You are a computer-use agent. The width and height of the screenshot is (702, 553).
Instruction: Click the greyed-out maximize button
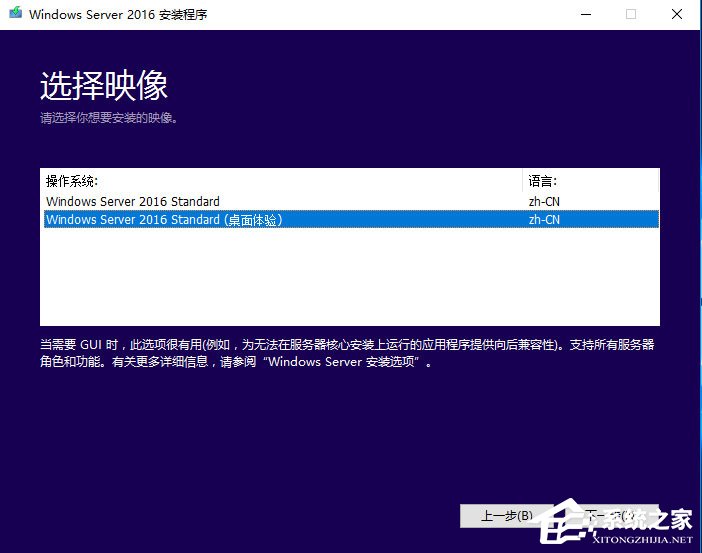(631, 15)
